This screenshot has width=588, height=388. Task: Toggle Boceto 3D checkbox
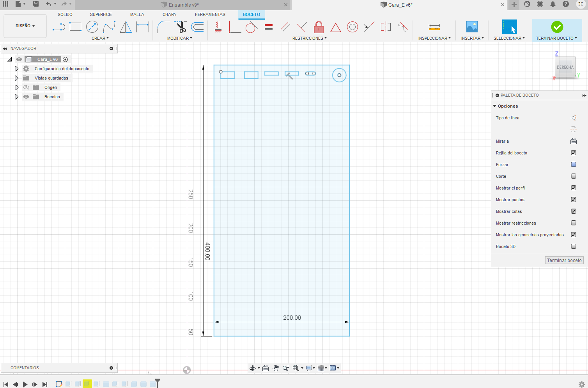click(574, 246)
